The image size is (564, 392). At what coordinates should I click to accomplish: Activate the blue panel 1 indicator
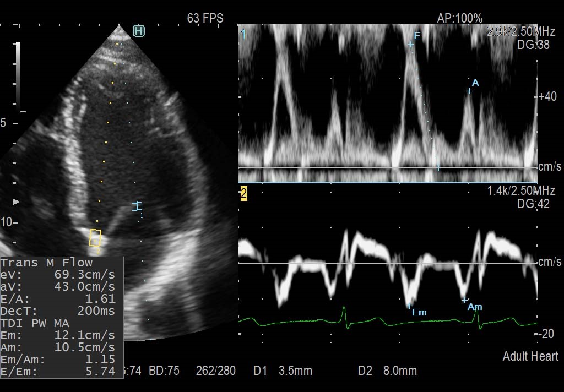pyautogui.click(x=243, y=34)
